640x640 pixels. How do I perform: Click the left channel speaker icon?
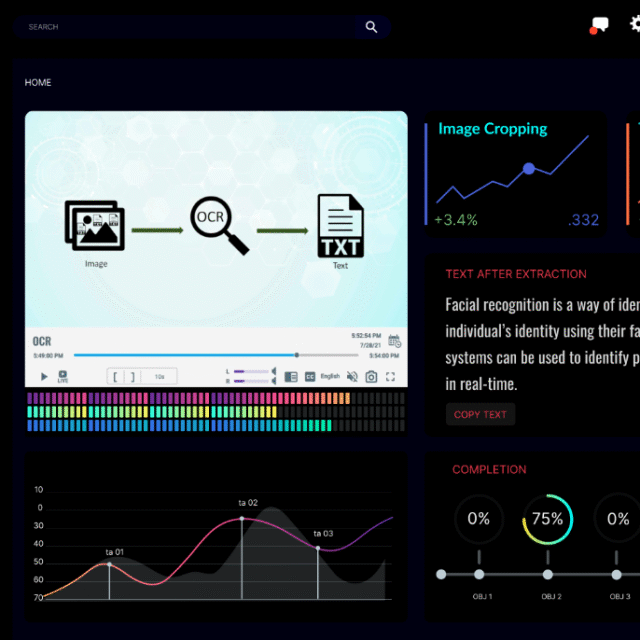pos(273,371)
